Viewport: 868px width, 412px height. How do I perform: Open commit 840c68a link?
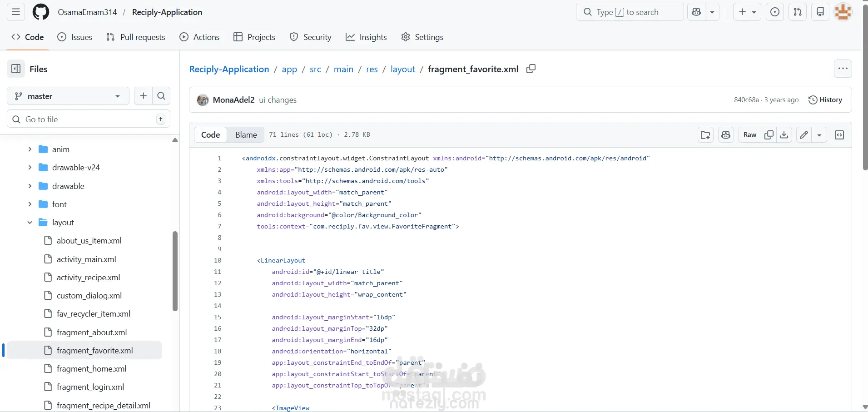point(746,100)
